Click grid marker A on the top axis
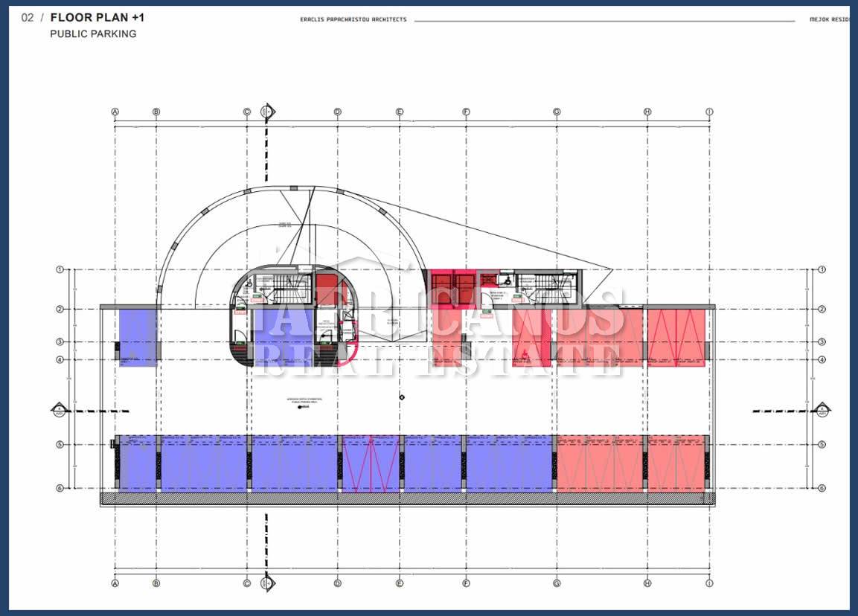The width and height of the screenshot is (858, 616). tap(115, 112)
